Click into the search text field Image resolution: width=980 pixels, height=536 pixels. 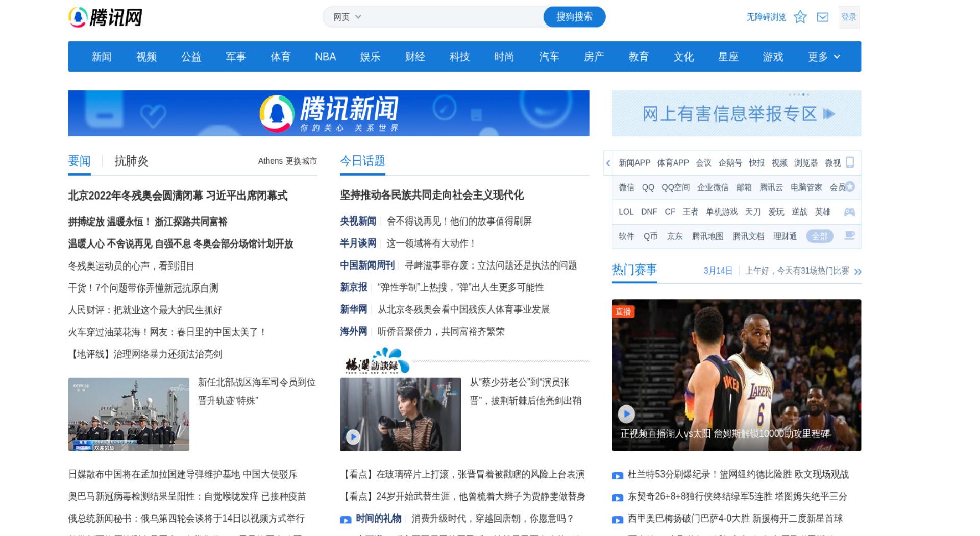pyautogui.click(x=452, y=17)
